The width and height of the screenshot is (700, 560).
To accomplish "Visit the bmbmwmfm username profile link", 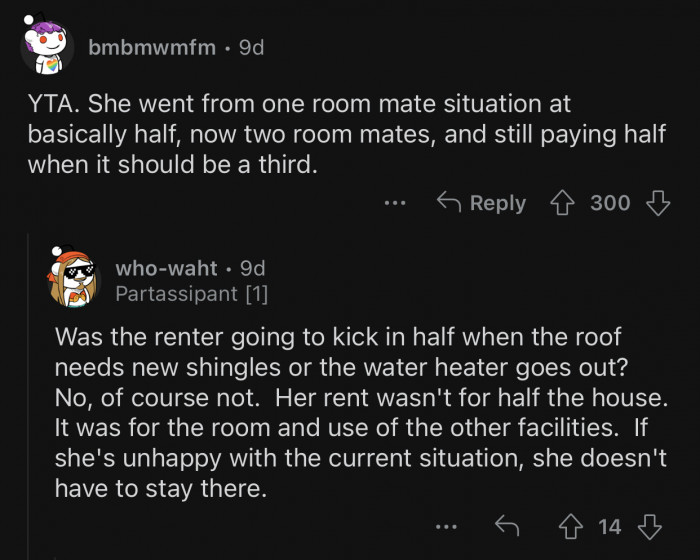I will 151,47.
